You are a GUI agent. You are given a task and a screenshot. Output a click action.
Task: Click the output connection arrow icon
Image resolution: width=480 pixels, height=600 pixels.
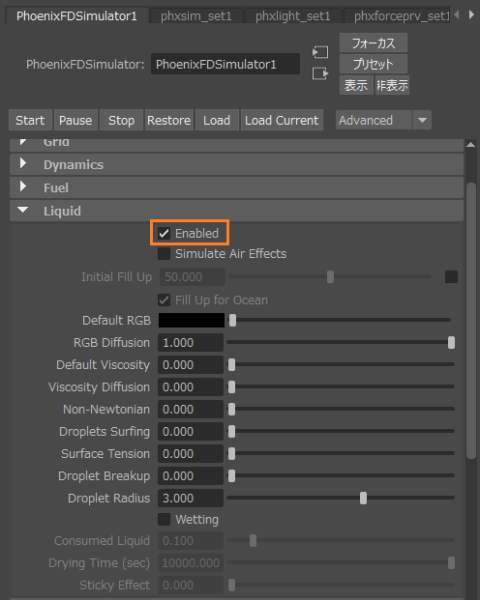(320, 73)
